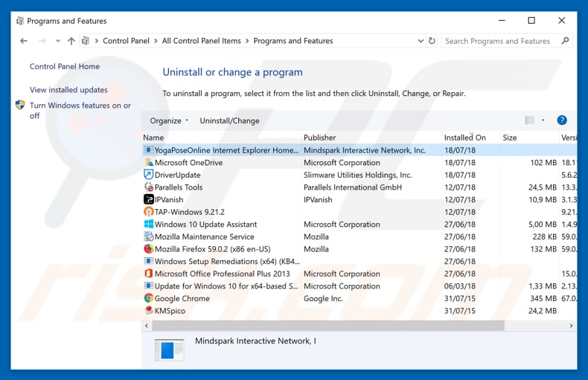Open the Organize dropdown menu
This screenshot has width=588, height=380.
[x=169, y=120]
